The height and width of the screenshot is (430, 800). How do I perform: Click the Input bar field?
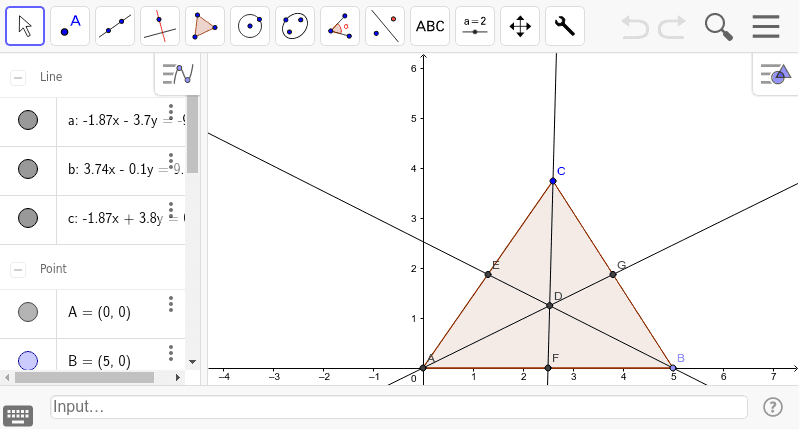[399, 407]
